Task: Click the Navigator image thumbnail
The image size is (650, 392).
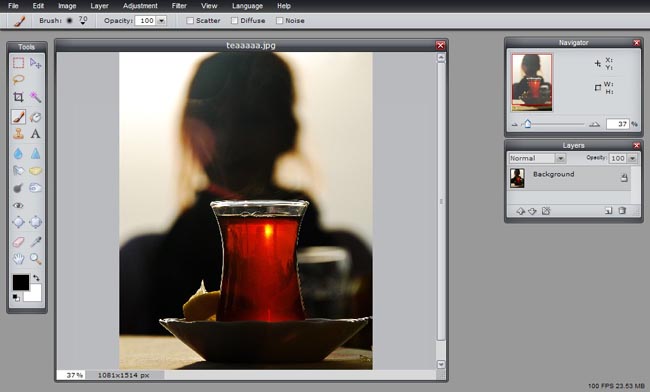Action: tap(532, 82)
